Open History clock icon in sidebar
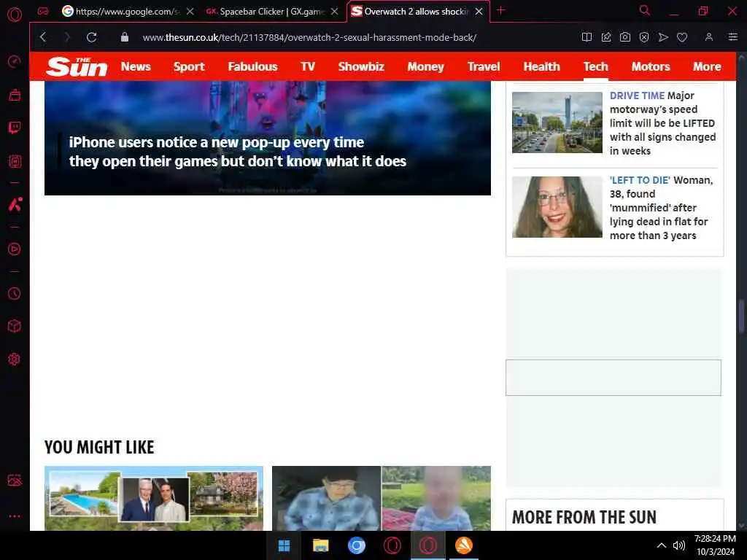747x560 pixels. click(15, 293)
